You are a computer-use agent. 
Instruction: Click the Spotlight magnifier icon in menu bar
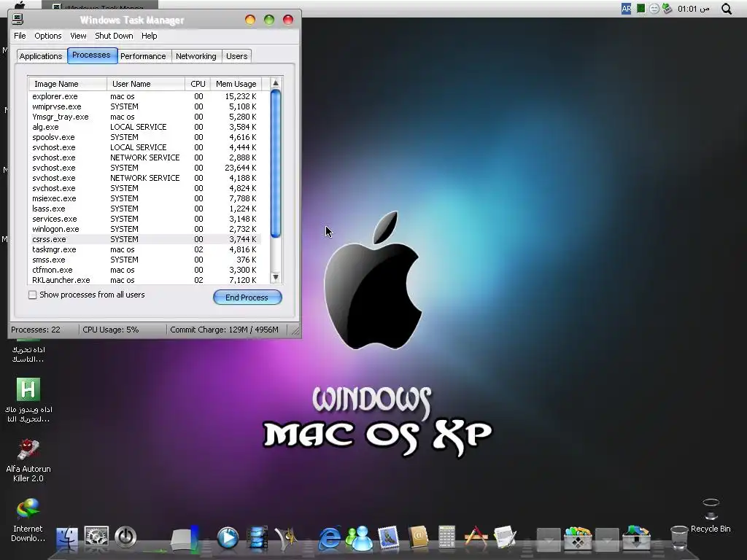point(727,9)
